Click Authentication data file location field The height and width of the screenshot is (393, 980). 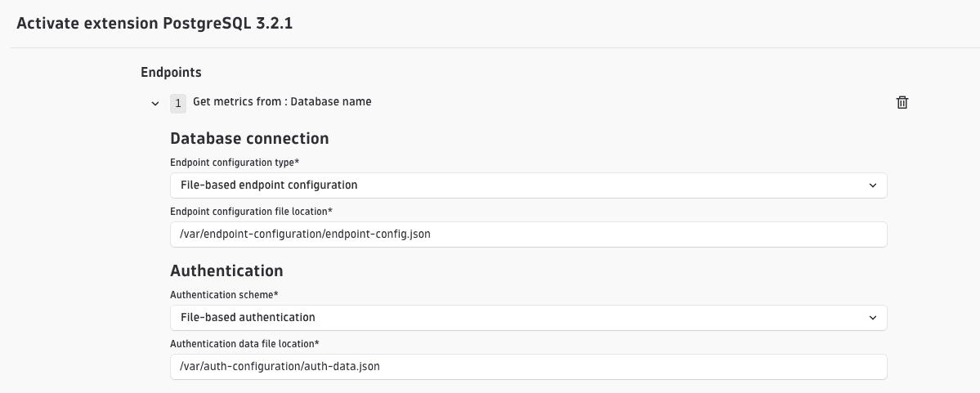(528, 367)
